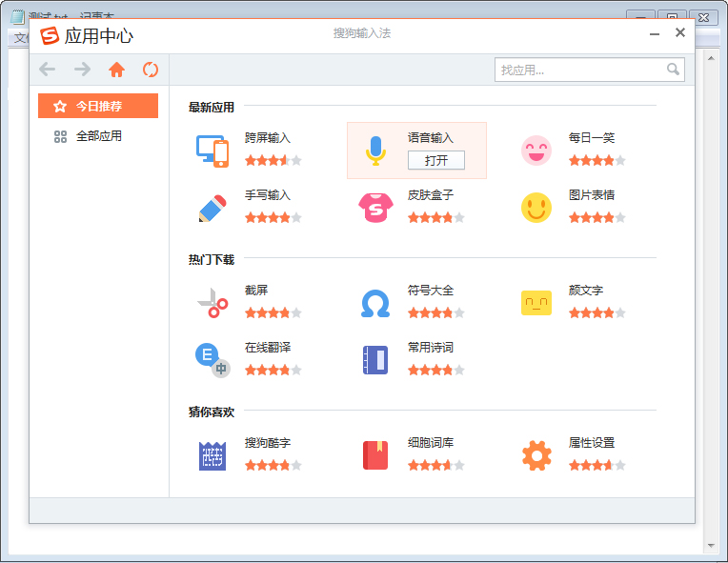Switch to 全部应用 in the sidebar
The height and width of the screenshot is (563, 728).
pos(98,136)
